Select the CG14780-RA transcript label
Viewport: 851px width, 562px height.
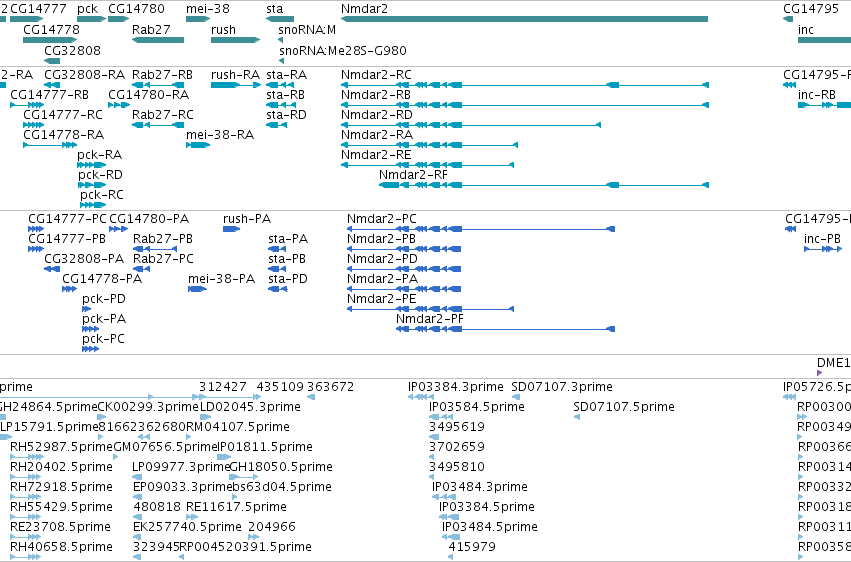point(149,94)
